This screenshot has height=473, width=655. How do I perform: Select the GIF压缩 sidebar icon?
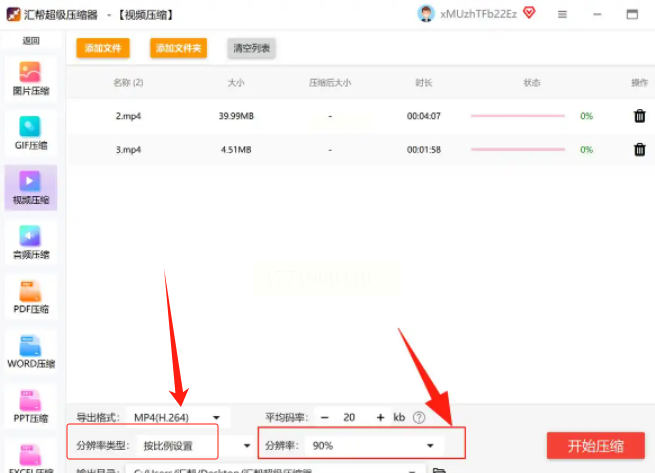30,133
